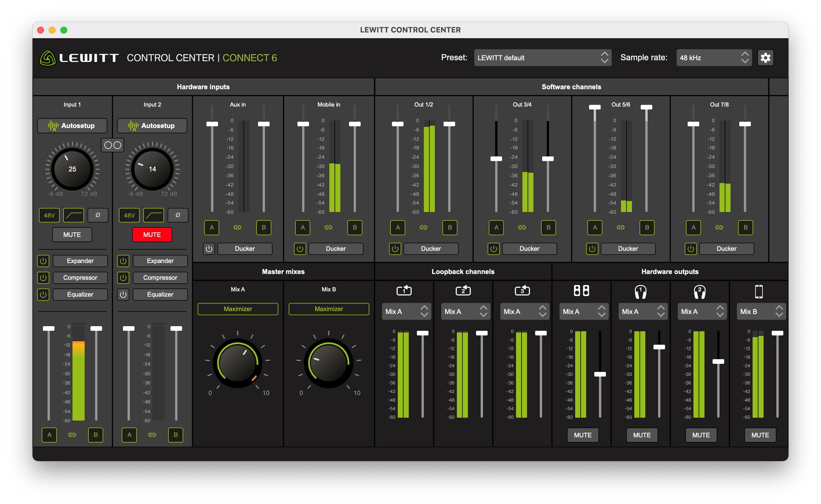Viewport: 821px width, 504px height.
Task: Open the Preset dropdown LEWITT default
Action: (x=542, y=58)
